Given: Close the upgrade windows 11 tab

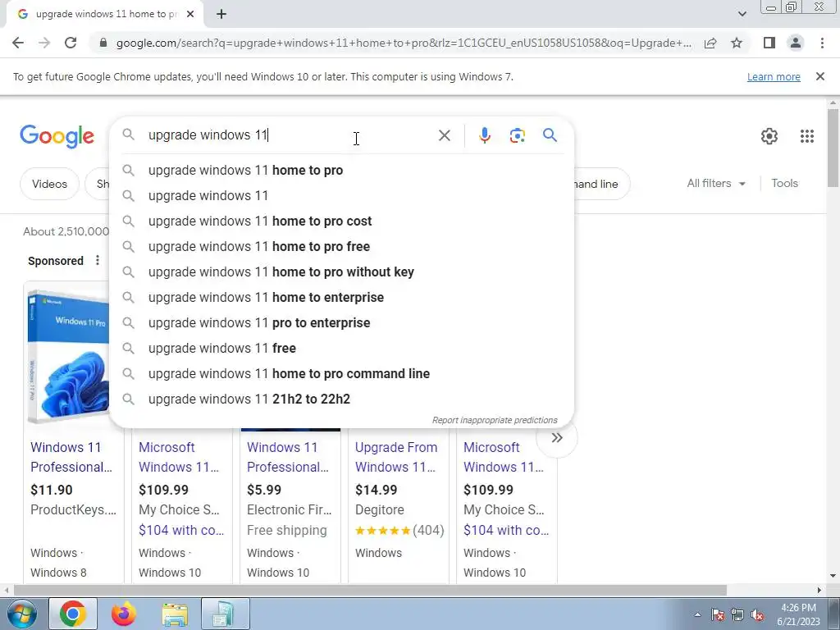Looking at the screenshot, I should (x=190, y=15).
